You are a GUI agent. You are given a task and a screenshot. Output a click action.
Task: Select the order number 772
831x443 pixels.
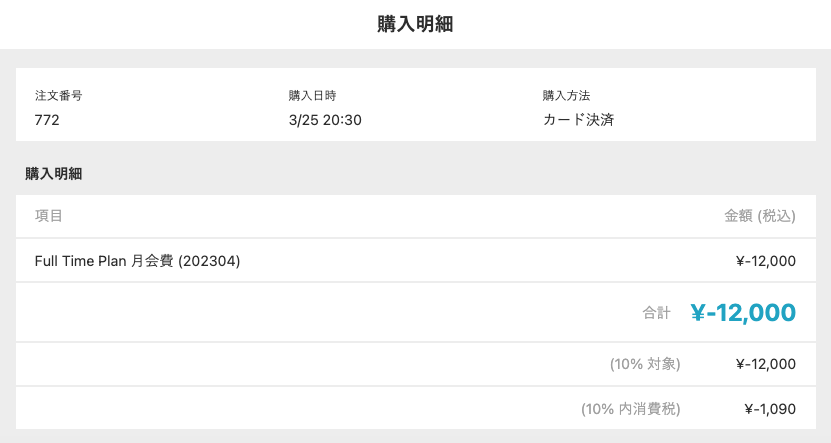47,120
